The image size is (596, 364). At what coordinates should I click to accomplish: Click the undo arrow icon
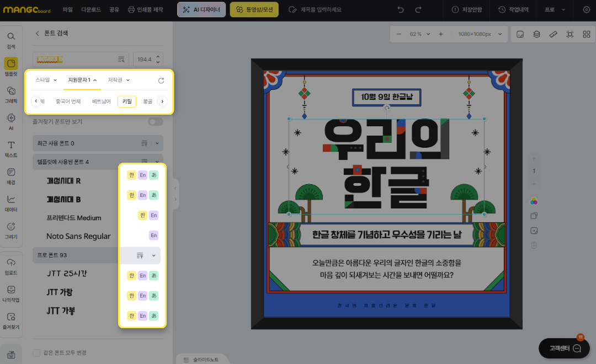pyautogui.click(x=401, y=9)
